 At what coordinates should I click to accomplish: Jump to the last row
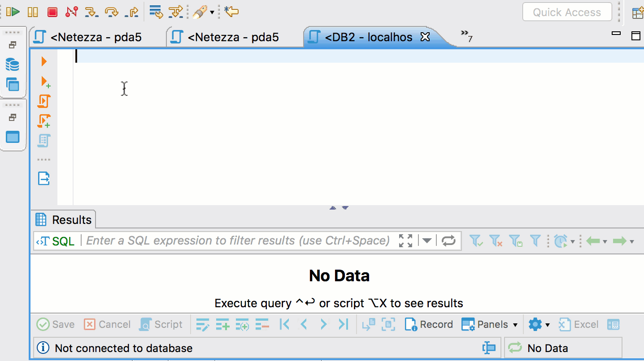pyautogui.click(x=344, y=324)
